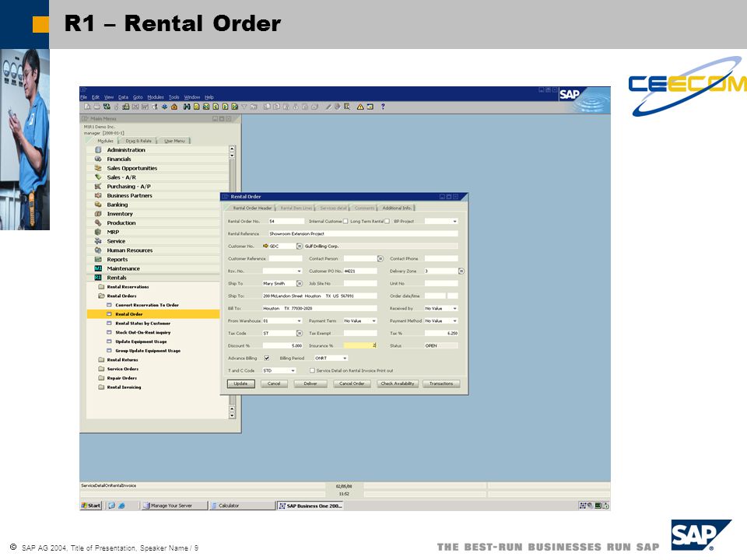Click the blue Lock Screen toolbar icon
The height and width of the screenshot is (560, 747).
coord(165,107)
